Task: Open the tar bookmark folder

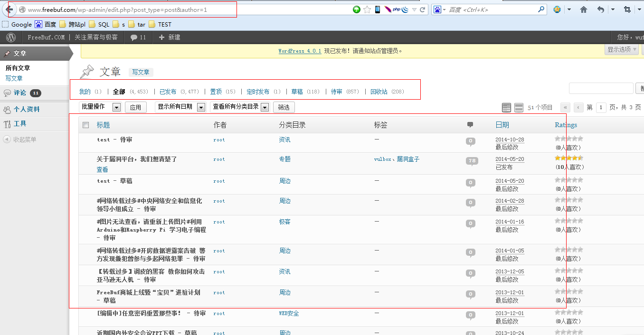Action: pos(137,24)
